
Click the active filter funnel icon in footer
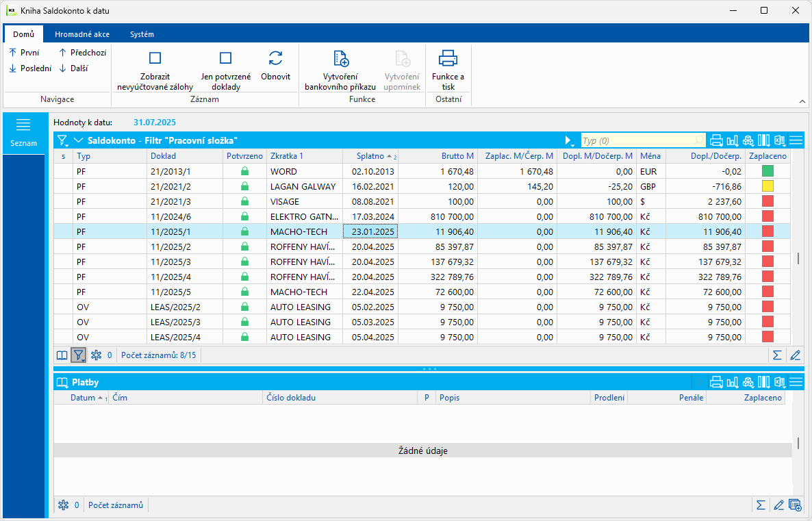click(x=79, y=355)
